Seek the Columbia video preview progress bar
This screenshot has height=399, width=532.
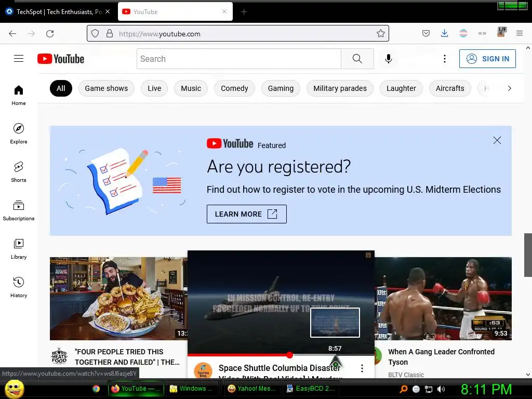[x=281, y=355]
